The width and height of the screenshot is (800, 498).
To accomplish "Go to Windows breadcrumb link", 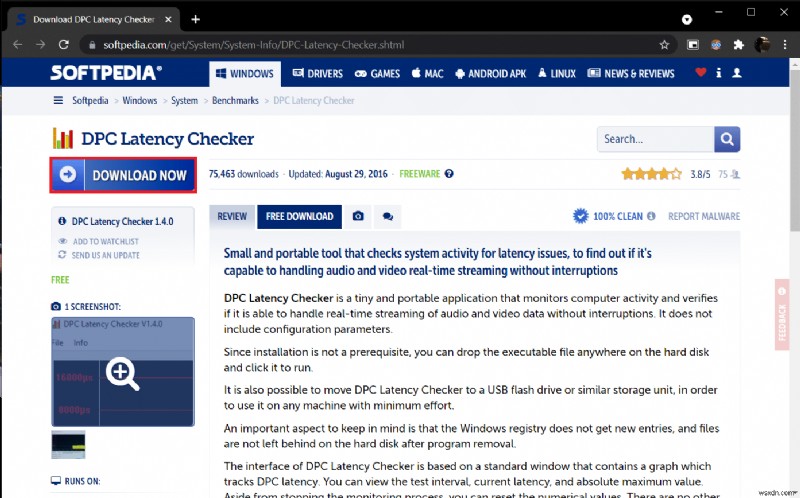I will coord(140,101).
